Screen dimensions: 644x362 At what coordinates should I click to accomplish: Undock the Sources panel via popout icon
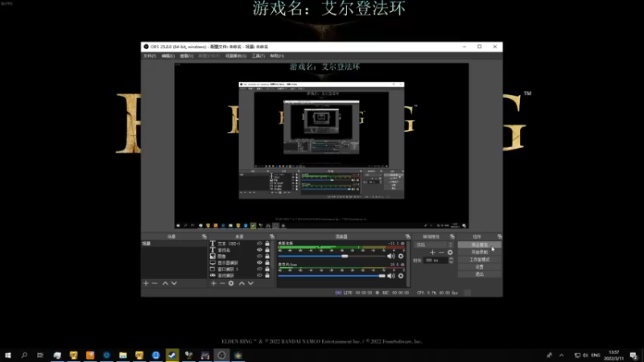[x=272, y=237]
